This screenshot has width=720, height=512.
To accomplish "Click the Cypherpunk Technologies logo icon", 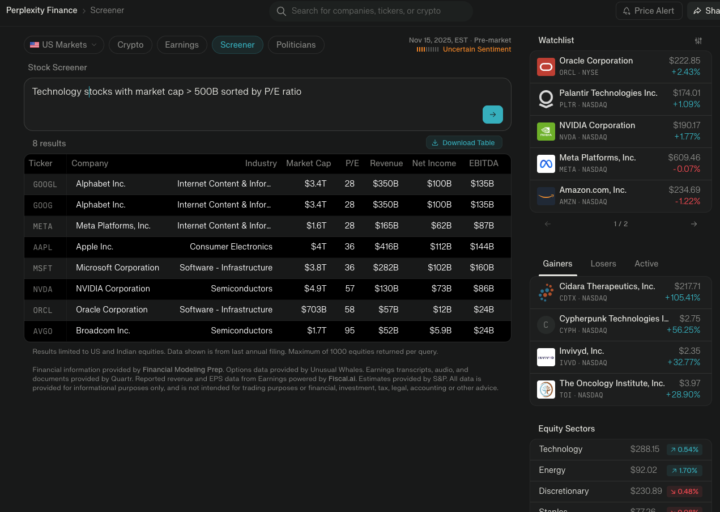I will click(x=546, y=325).
